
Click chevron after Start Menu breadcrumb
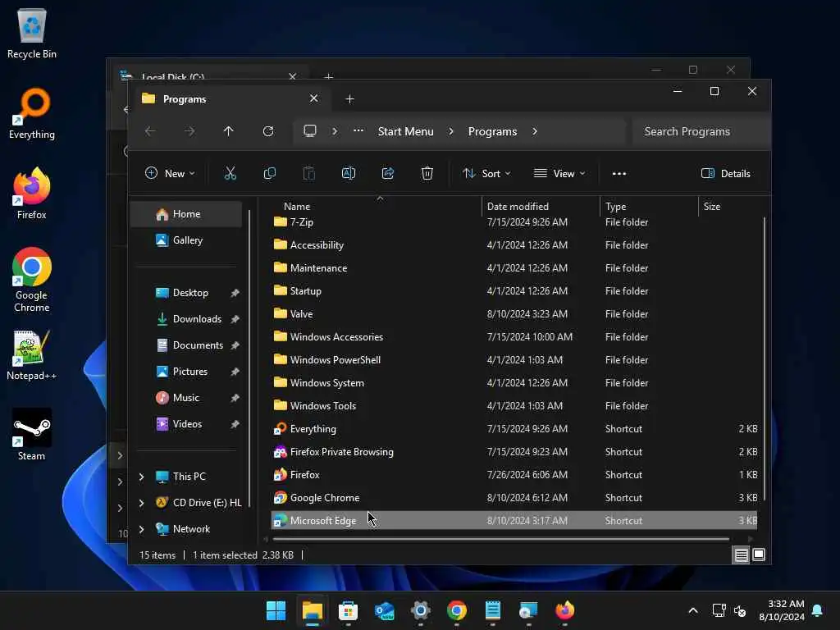(451, 131)
